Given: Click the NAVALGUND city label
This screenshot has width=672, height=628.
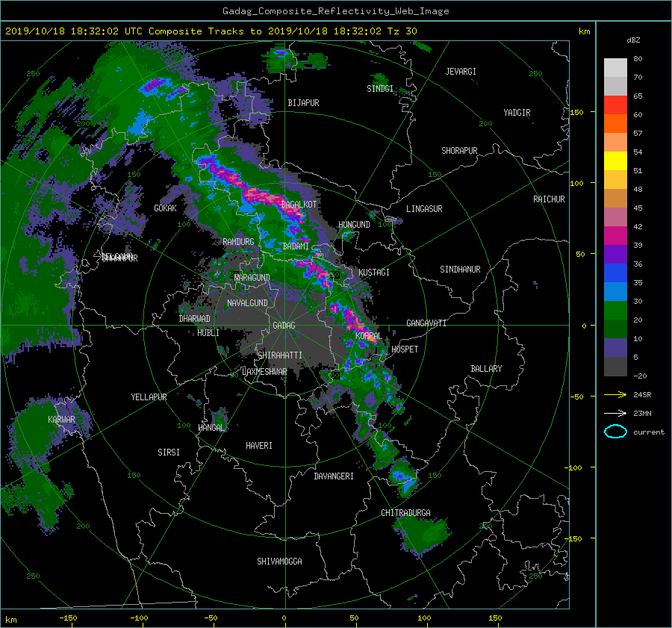Looking at the screenshot, I should tap(247, 303).
